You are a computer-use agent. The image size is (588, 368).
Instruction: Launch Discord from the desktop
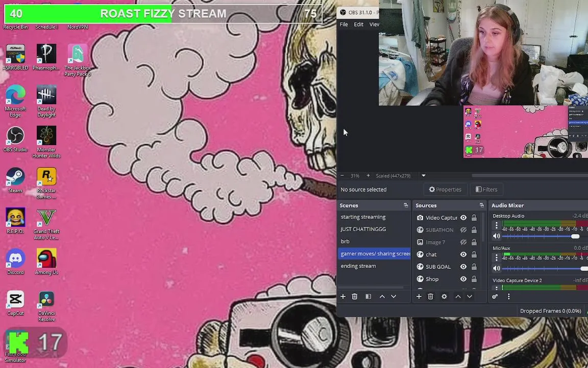(15, 262)
